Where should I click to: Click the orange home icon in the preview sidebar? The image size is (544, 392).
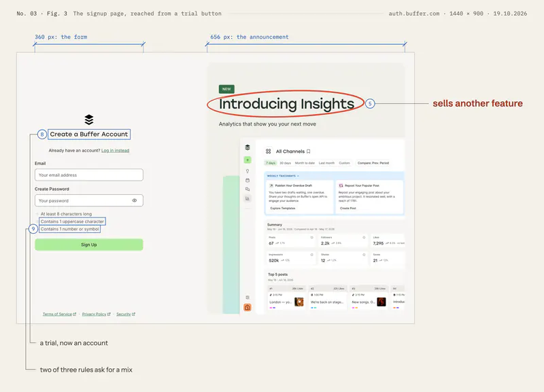(248, 308)
